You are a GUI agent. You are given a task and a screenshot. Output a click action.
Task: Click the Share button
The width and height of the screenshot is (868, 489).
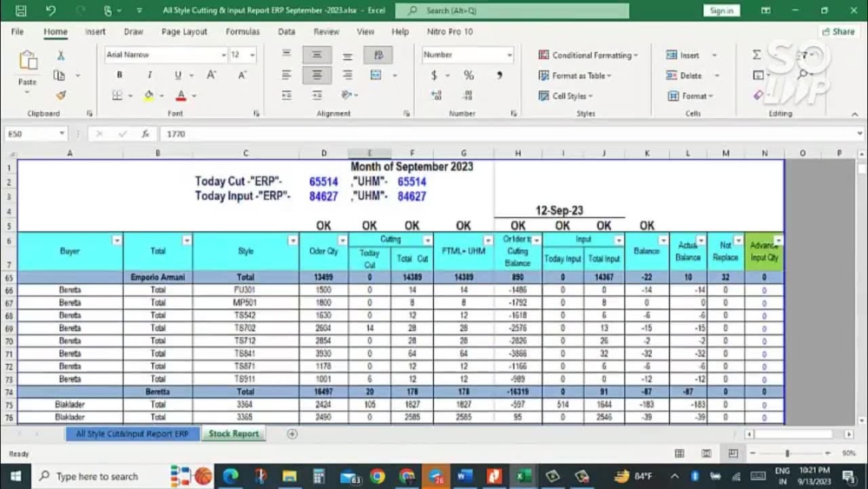click(x=838, y=31)
